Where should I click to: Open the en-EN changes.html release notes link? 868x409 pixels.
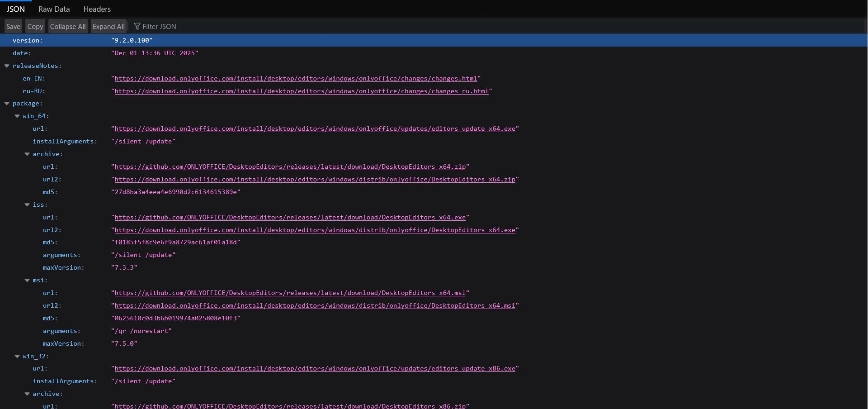tap(296, 79)
